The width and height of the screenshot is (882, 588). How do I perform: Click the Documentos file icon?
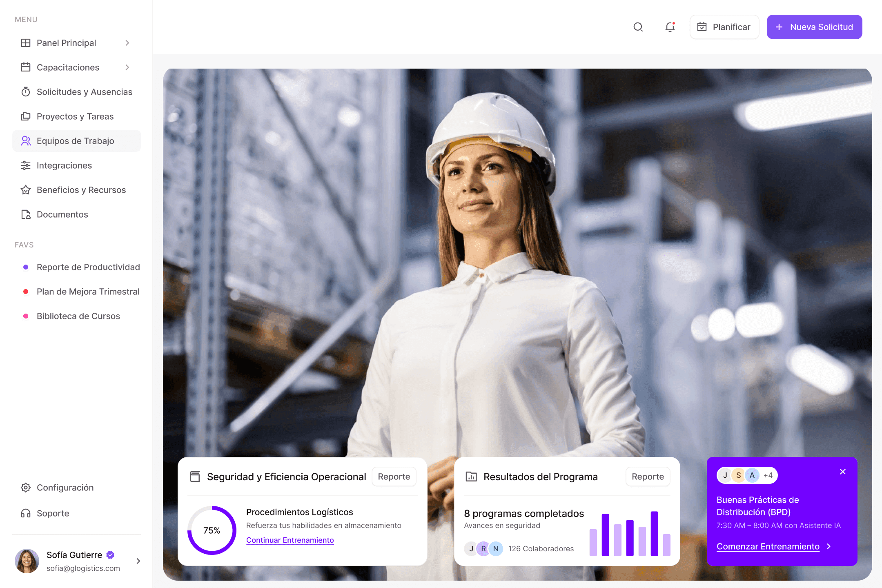[26, 214]
